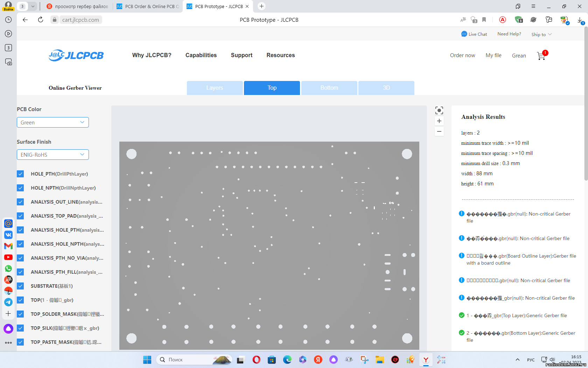Switch to the PCB Order & Online PCB tab
Viewport: 588px width, 368px height.
pos(148,6)
